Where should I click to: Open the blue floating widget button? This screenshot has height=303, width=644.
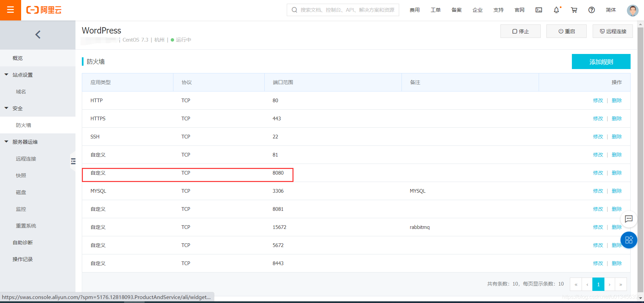click(629, 240)
